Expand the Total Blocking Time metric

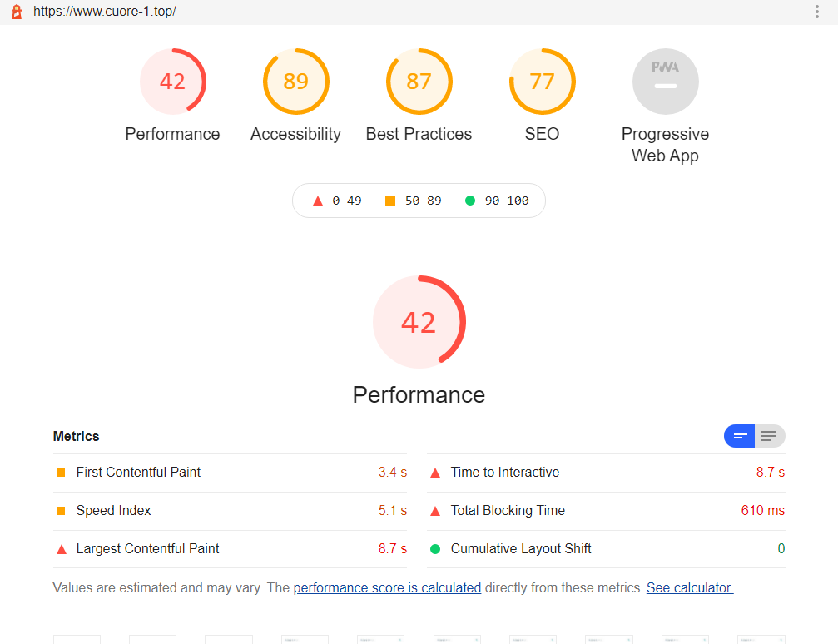[x=508, y=511]
